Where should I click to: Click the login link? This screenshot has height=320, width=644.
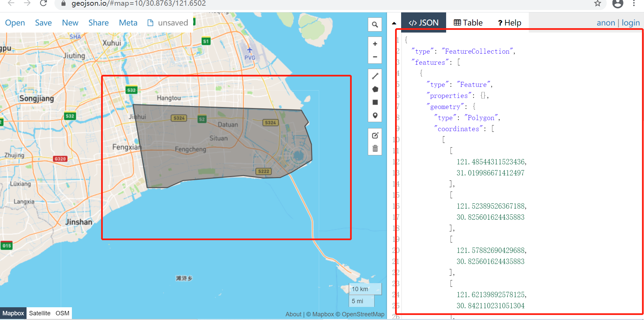coord(631,22)
